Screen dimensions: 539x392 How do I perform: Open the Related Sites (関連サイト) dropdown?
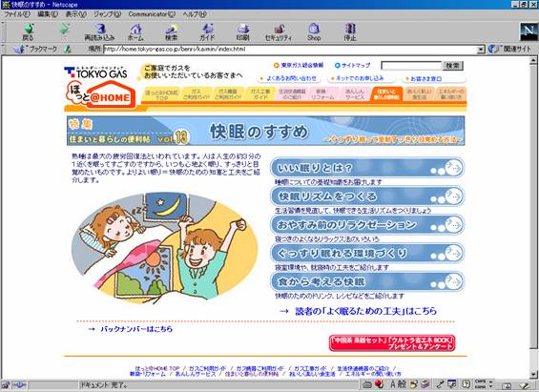coord(510,49)
